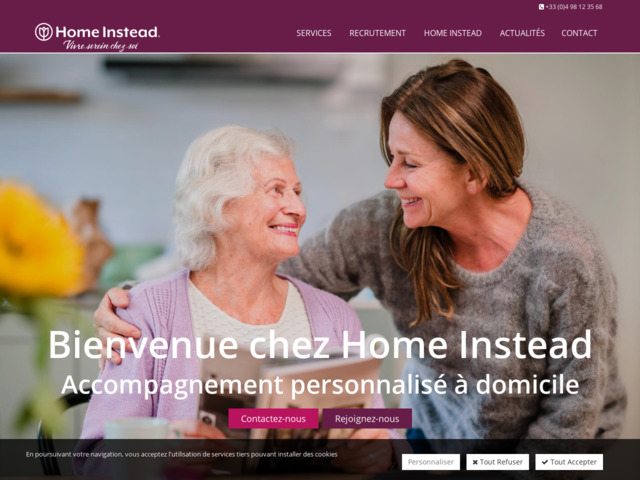Screen dimensions: 640x480
Task: Call the phone number +33 (0)4 98 12 35 68
Action: [574, 7]
